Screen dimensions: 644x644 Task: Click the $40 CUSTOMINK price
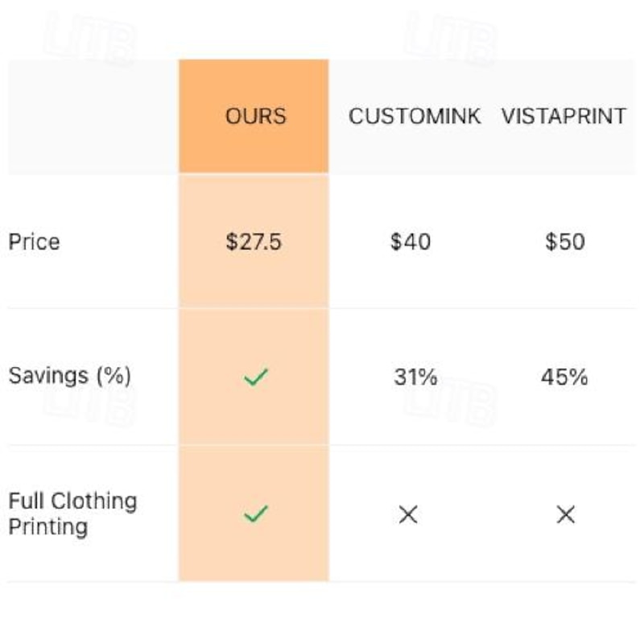pyautogui.click(x=411, y=242)
